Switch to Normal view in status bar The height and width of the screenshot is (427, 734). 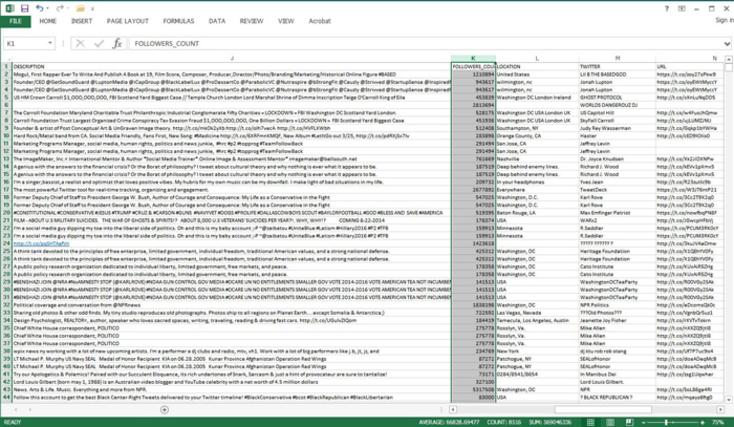590,422
